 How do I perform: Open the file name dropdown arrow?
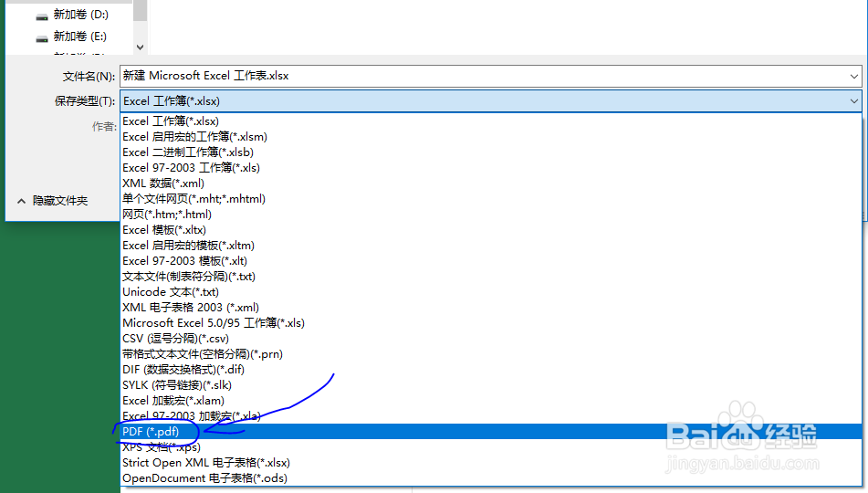coord(853,77)
